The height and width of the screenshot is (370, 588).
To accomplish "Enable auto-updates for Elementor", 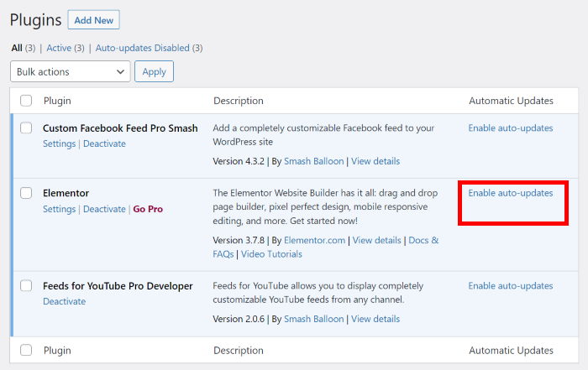I will [511, 193].
